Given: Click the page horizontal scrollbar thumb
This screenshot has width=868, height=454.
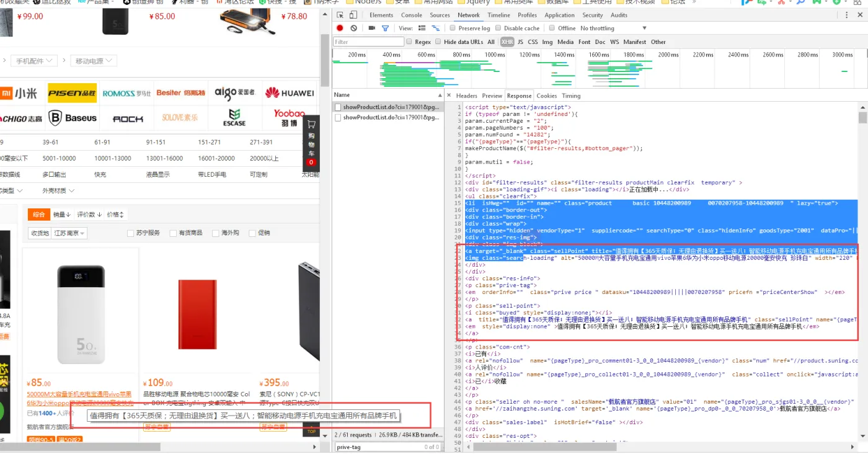Looking at the screenshot, I should 80,447.
